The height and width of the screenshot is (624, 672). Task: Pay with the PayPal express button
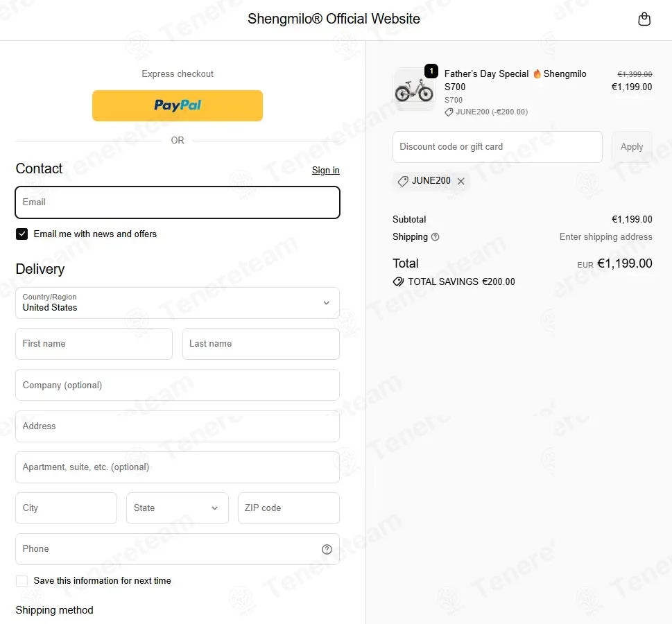[x=178, y=105]
